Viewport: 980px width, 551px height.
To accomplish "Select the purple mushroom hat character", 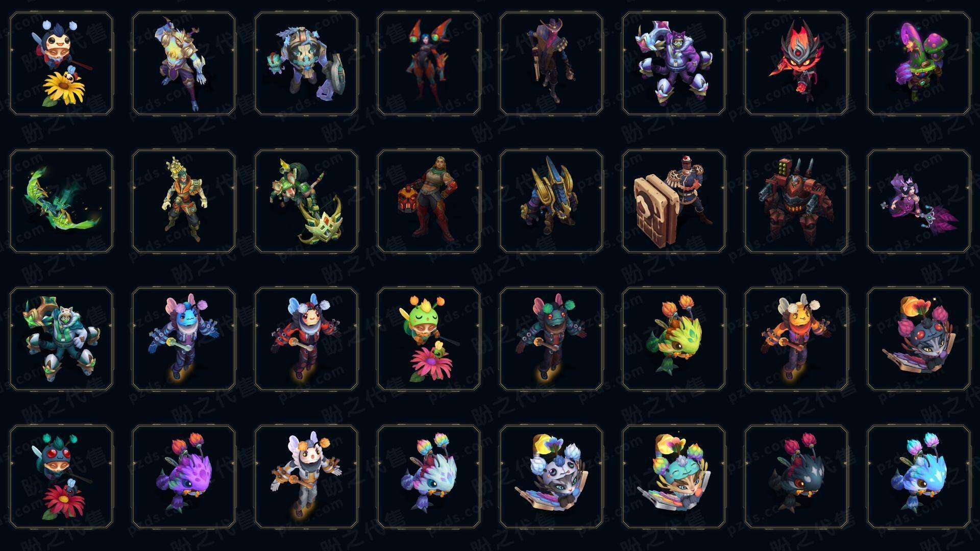I will (919, 64).
